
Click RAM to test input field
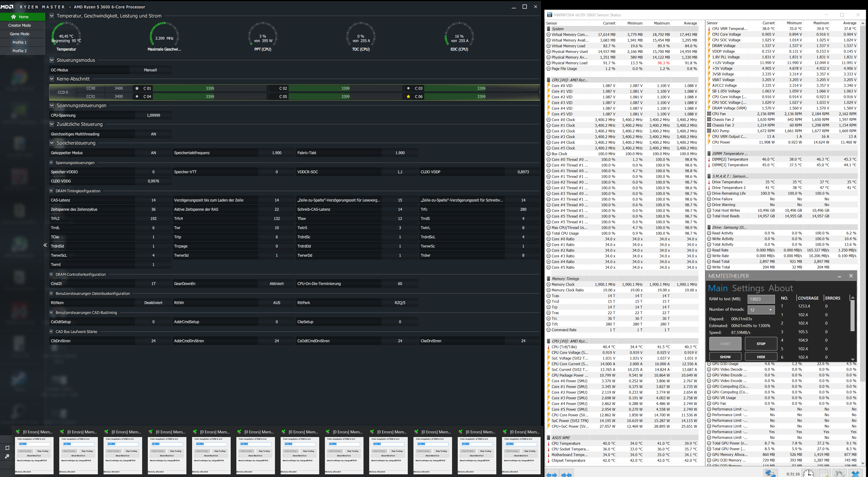click(x=761, y=299)
